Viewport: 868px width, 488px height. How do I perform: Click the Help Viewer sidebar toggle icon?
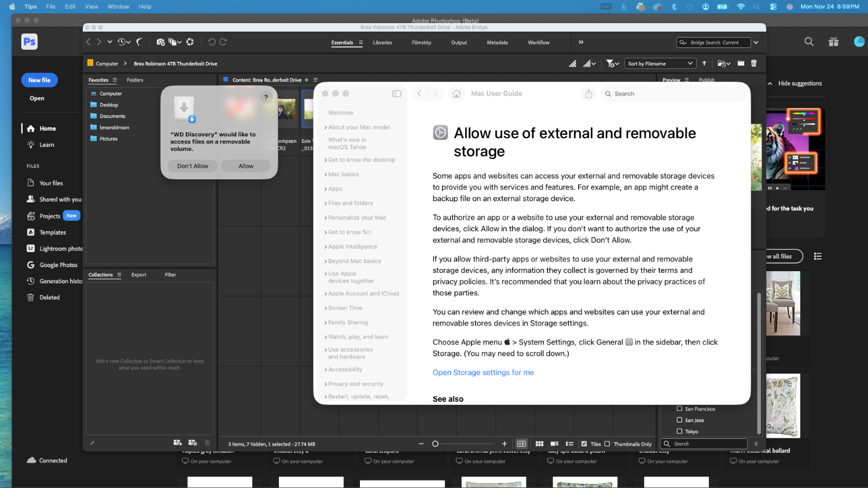(396, 94)
